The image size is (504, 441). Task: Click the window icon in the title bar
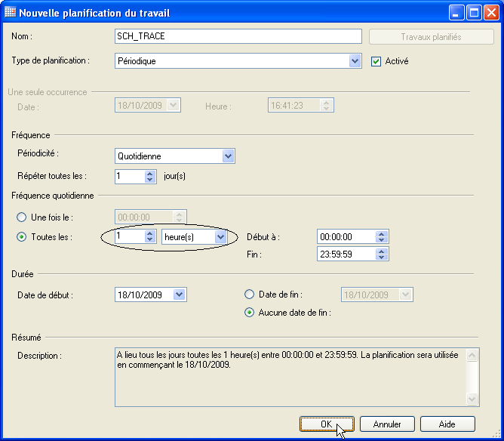[9, 13]
